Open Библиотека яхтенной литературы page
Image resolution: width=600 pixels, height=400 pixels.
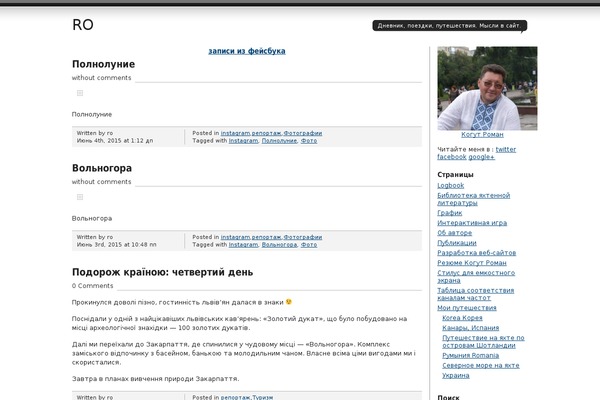coord(474,199)
